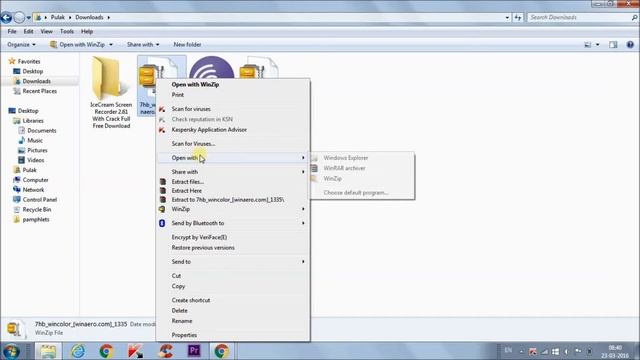Expand the WinZip context submenu

233,209
